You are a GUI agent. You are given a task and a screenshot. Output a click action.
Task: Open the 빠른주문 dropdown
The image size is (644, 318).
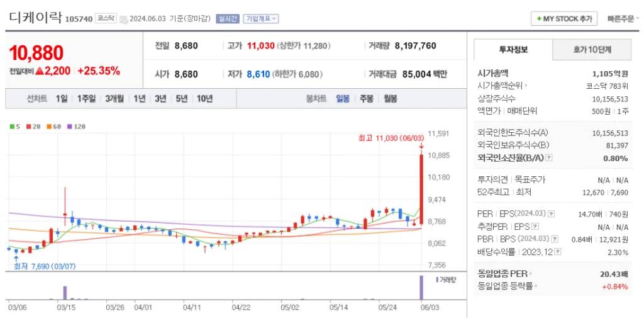coord(623,19)
